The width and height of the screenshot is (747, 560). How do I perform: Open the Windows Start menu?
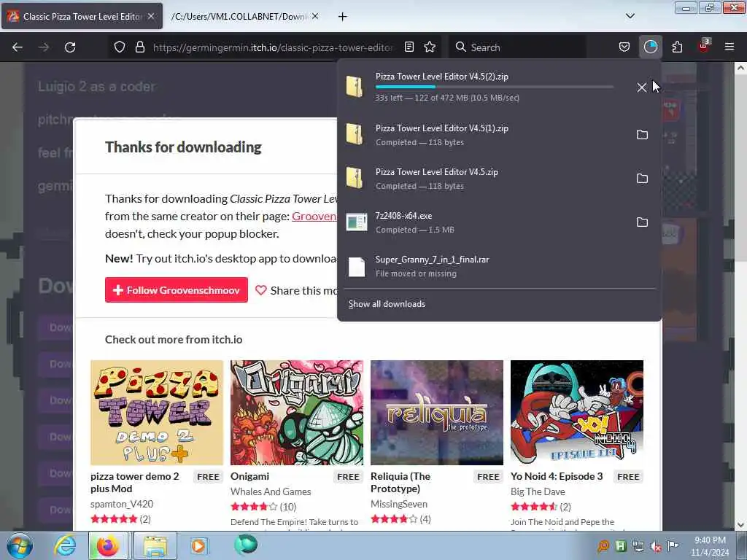click(20, 545)
